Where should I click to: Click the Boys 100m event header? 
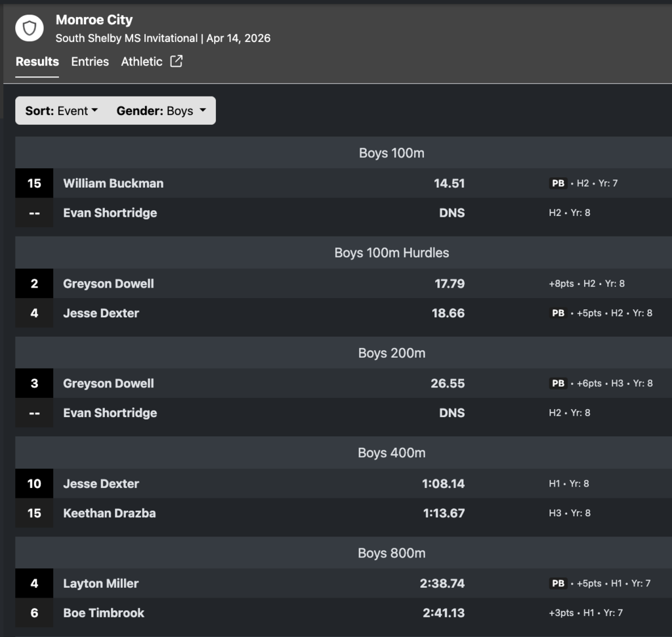[x=391, y=153]
